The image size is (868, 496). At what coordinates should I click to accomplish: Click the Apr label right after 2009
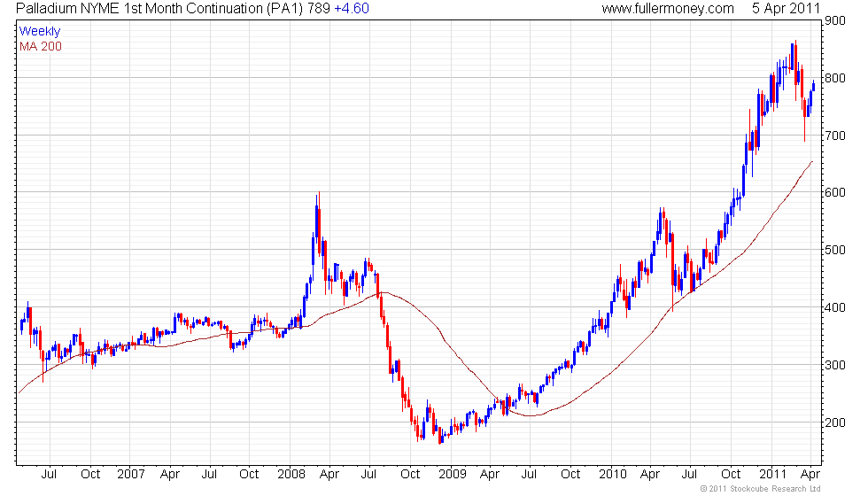point(490,475)
